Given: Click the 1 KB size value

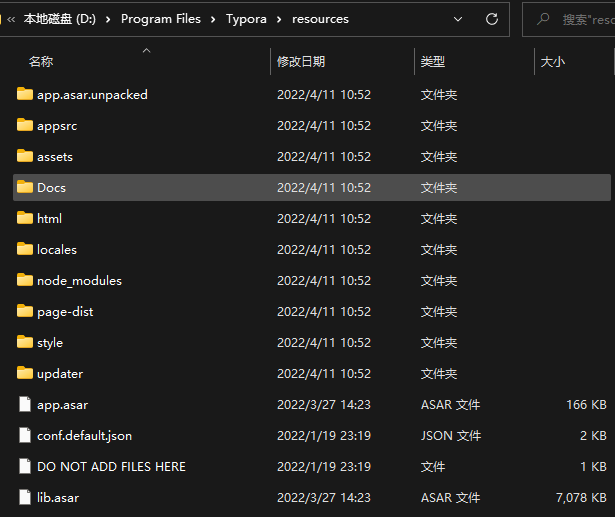Looking at the screenshot, I should coord(593,466).
